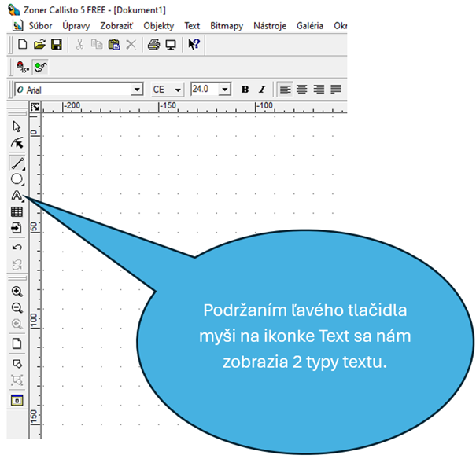Image resolution: width=476 pixels, height=459 pixels.
Task: Create a new document from toolbar
Action: (23, 45)
